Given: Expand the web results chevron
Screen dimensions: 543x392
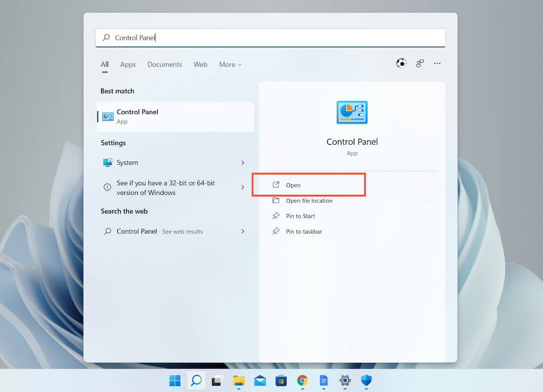Looking at the screenshot, I should click(x=243, y=231).
